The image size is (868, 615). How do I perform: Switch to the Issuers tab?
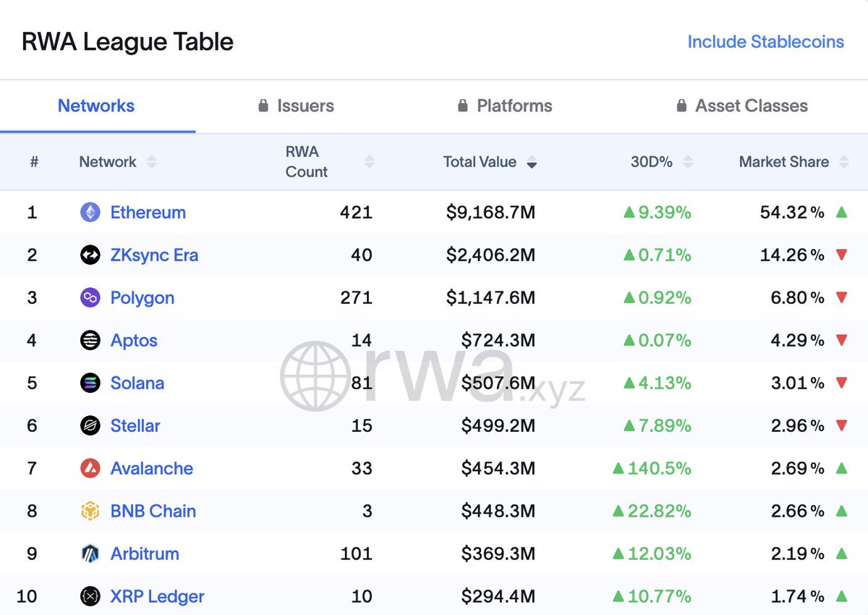pos(296,106)
